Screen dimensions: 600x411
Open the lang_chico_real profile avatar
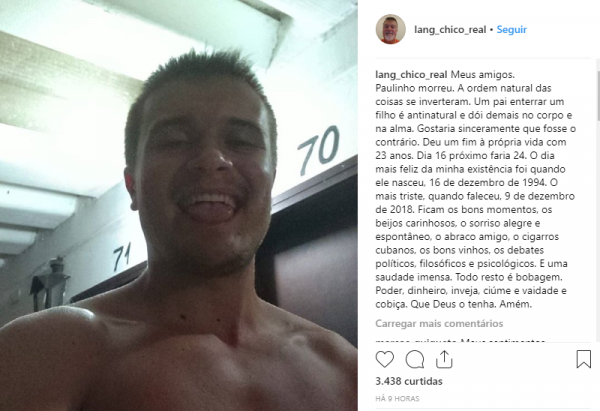(x=390, y=29)
